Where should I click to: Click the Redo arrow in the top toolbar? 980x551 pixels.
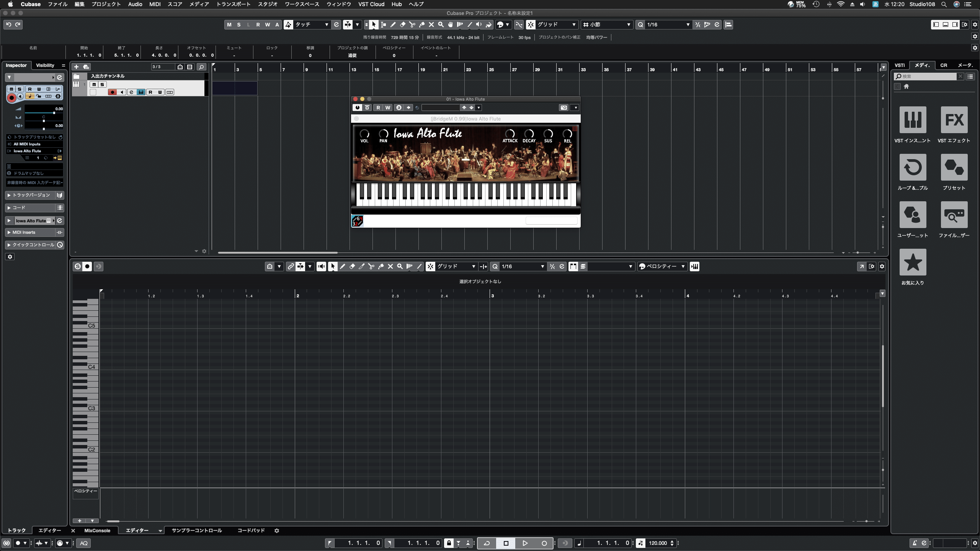click(x=18, y=24)
